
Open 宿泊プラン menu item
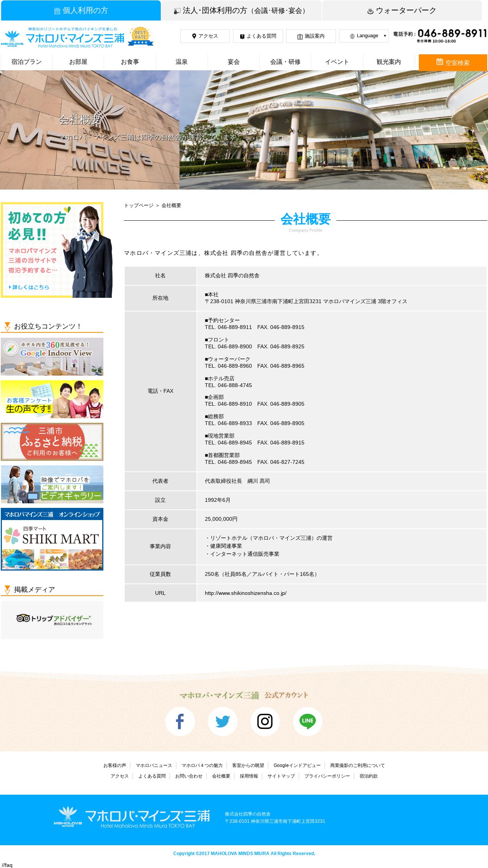point(27,62)
